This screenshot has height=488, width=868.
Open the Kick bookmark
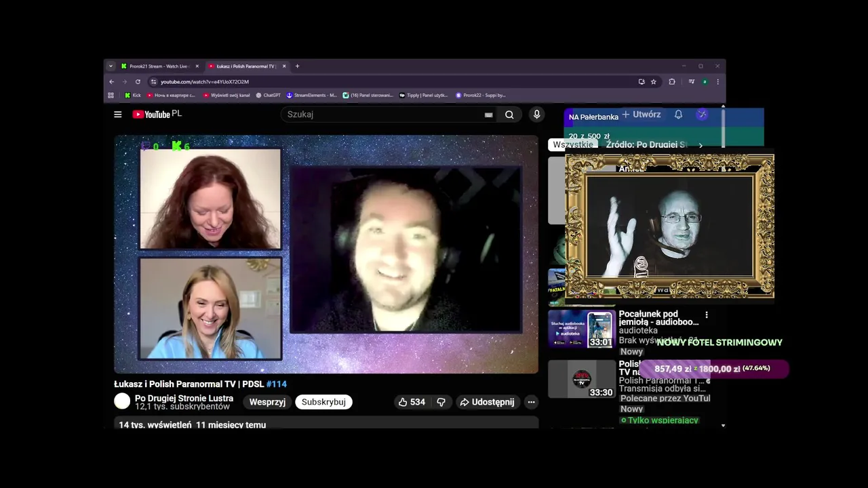point(133,96)
